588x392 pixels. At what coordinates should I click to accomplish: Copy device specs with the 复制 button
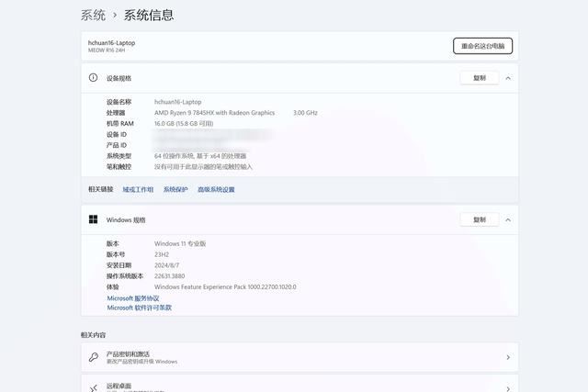479,78
